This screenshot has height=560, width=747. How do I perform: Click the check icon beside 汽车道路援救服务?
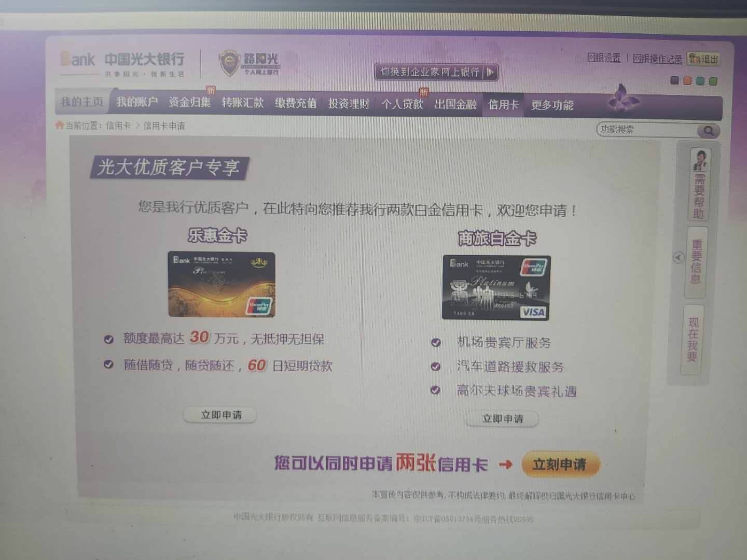click(x=435, y=367)
